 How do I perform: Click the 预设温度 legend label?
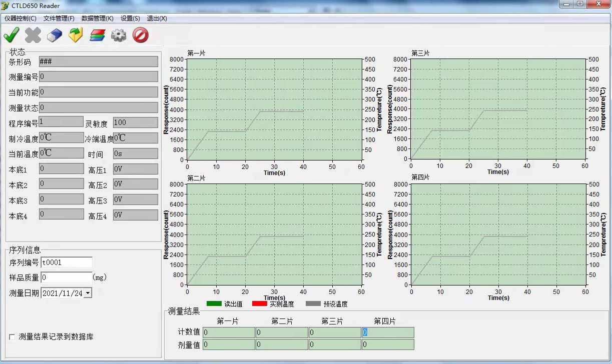tap(335, 303)
